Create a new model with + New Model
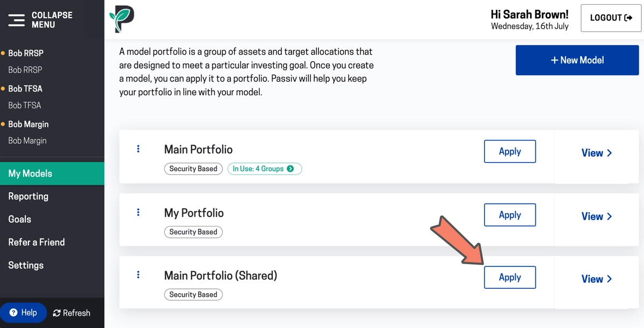This screenshot has height=328, width=644. pyautogui.click(x=577, y=60)
